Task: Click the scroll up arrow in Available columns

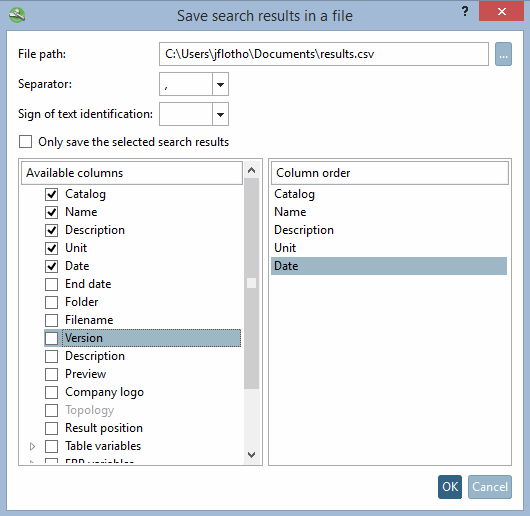Action: click(x=251, y=170)
